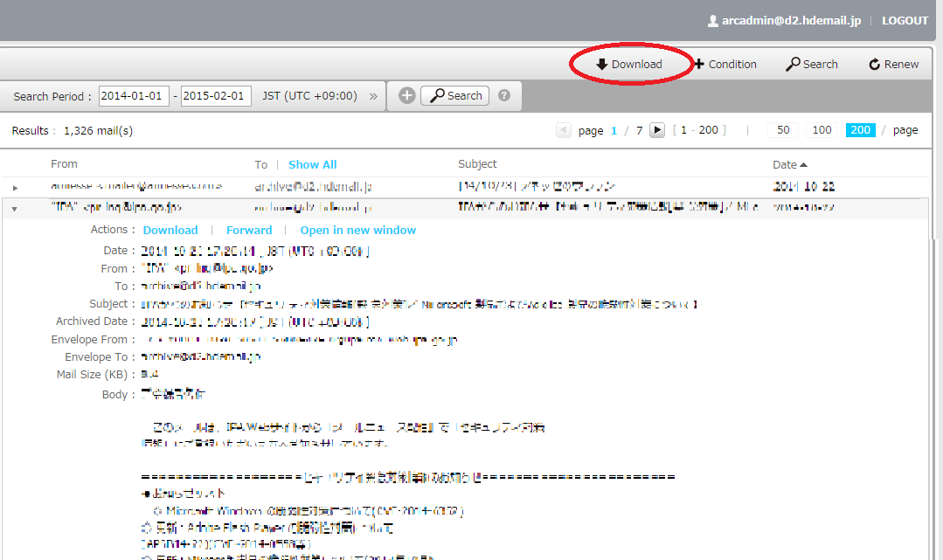
Task: Show 100 results per page
Action: (x=822, y=130)
